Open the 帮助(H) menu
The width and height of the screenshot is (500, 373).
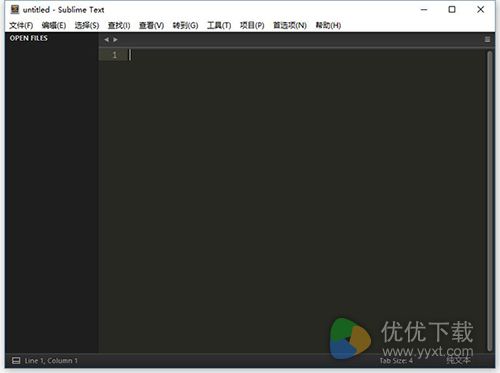tap(328, 25)
